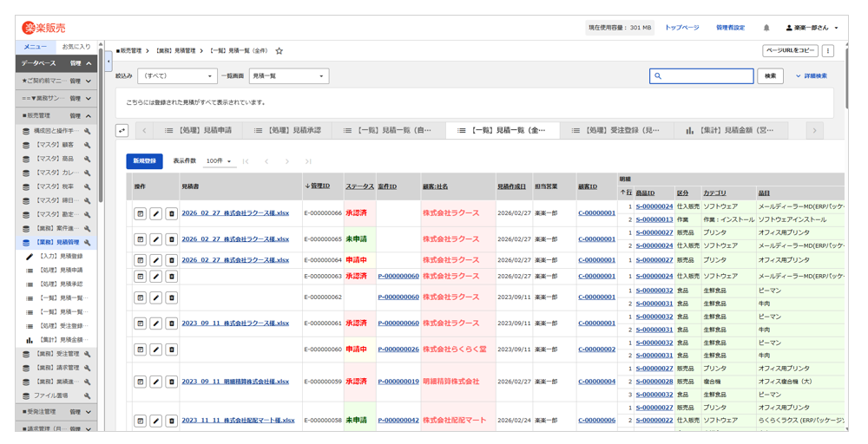Change 表示件数 100件 dropdown
Image resolution: width=868 pixels, height=444 pixels.
click(x=218, y=161)
